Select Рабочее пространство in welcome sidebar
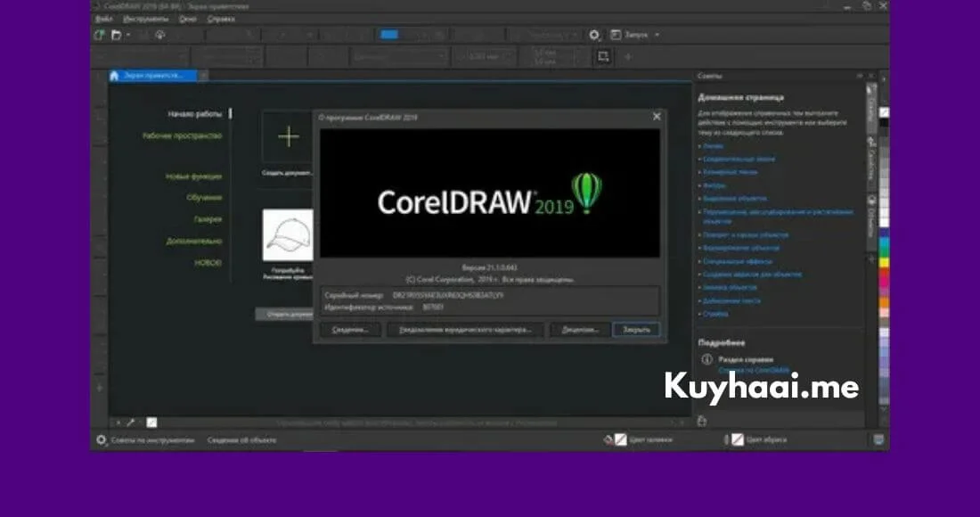The image size is (980, 517). (182, 135)
